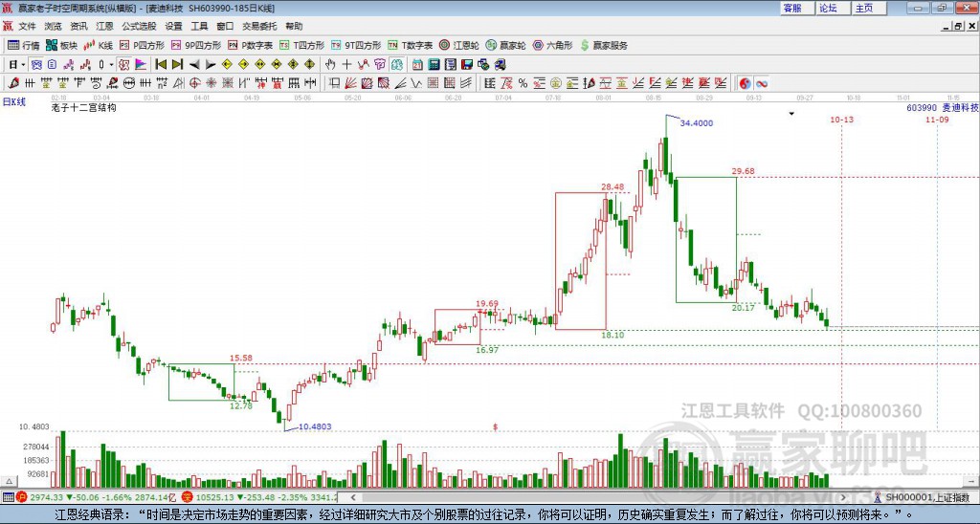Click the 10.4803 low price label

[315, 426]
